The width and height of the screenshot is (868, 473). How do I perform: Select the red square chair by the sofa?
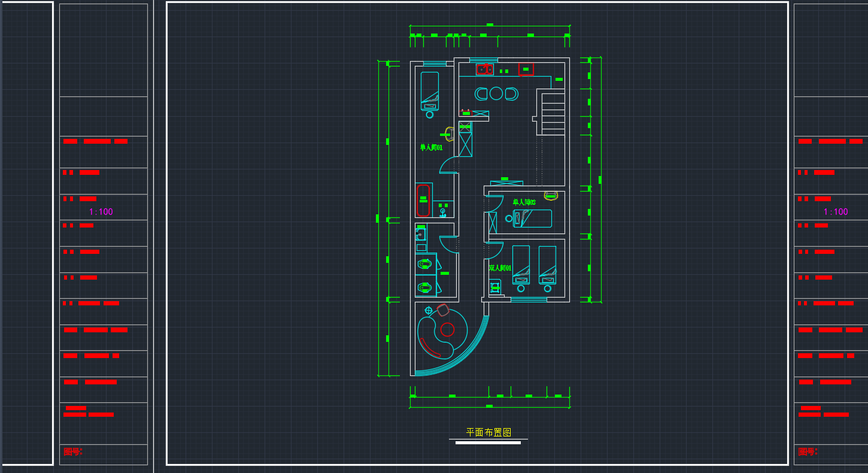[443, 310]
